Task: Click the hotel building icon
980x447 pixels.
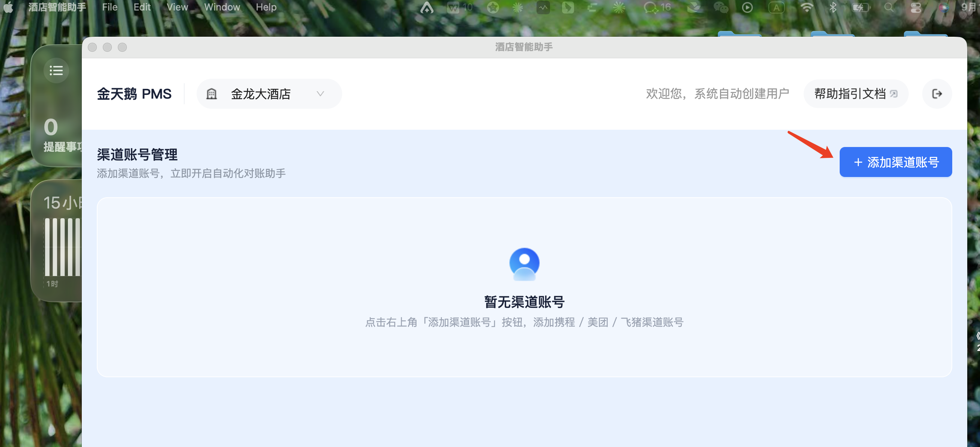Action: coord(212,94)
